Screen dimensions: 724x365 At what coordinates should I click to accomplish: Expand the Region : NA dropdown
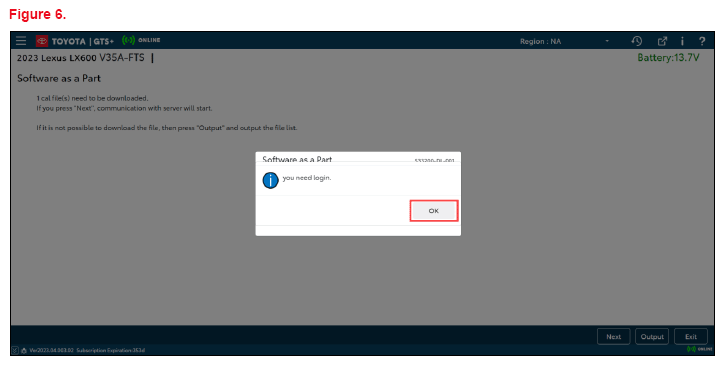point(564,41)
